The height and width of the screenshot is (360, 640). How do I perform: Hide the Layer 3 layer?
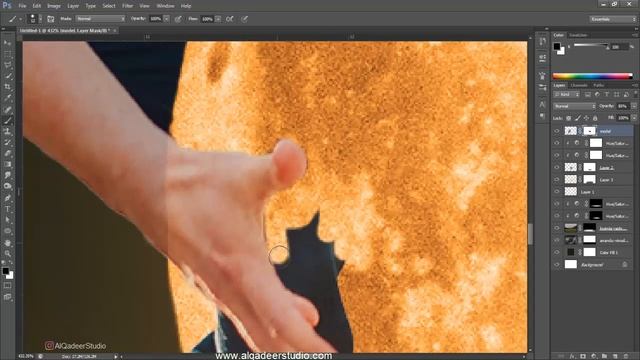tap(557, 179)
